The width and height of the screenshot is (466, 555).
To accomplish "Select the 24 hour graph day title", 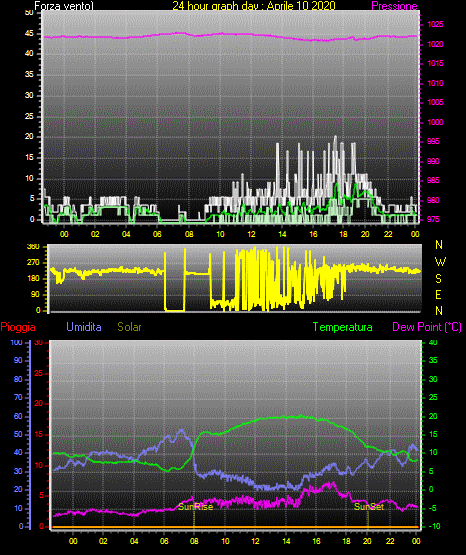I will point(254,6).
